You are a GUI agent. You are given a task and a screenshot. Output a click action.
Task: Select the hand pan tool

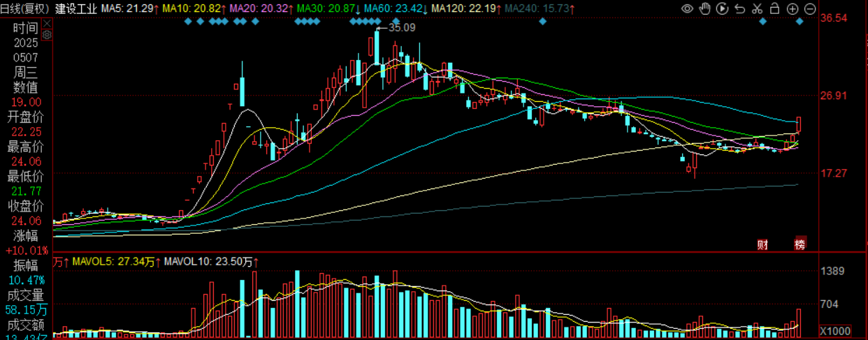(705, 9)
